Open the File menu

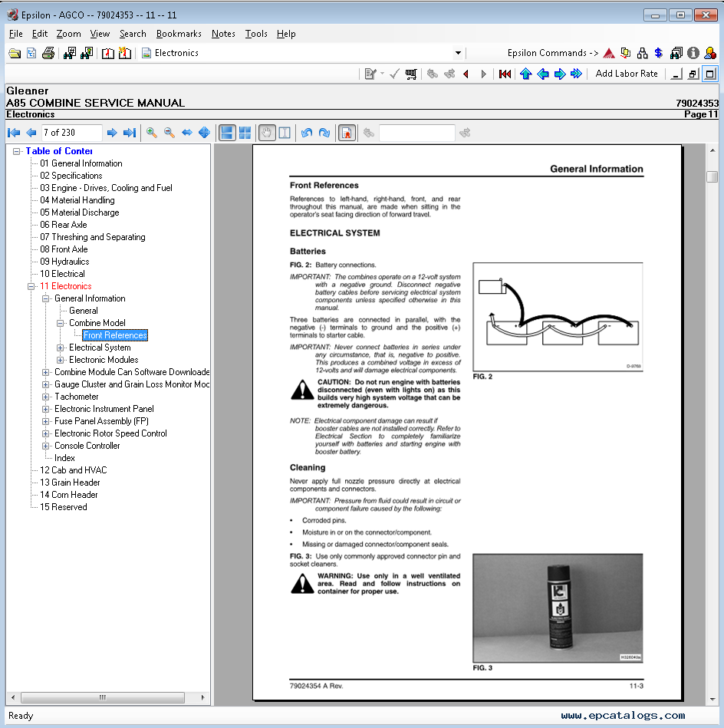tap(16, 34)
